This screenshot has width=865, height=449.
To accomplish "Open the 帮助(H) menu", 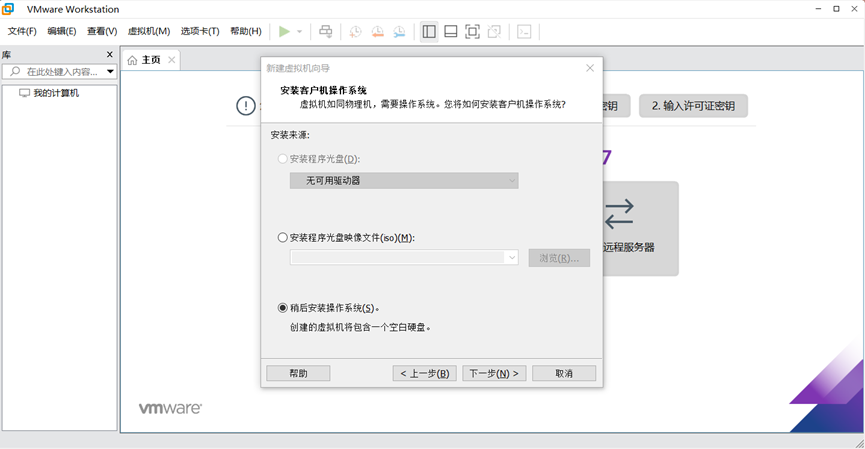I will pos(246,31).
